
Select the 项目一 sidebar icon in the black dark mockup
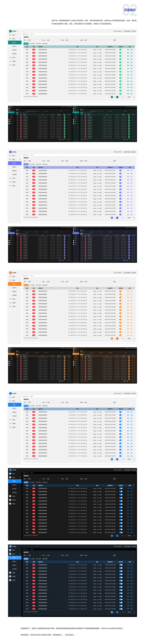pyautogui.click(x=10, y=474)
